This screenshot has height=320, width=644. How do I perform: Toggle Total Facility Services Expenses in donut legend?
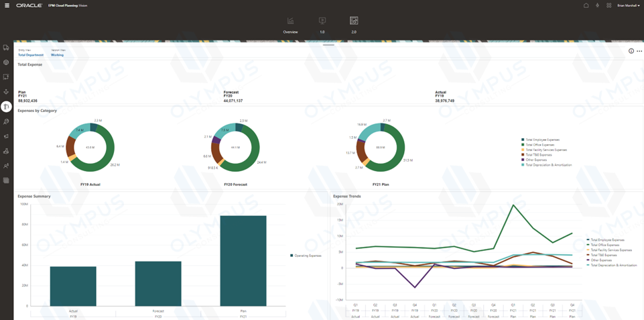543,150
